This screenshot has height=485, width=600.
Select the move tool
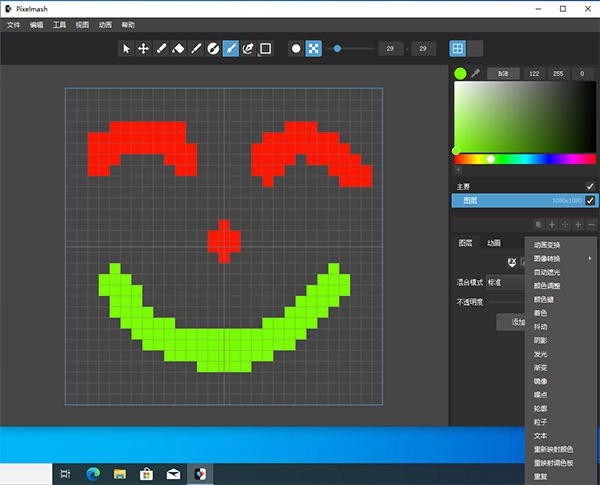[x=143, y=48]
